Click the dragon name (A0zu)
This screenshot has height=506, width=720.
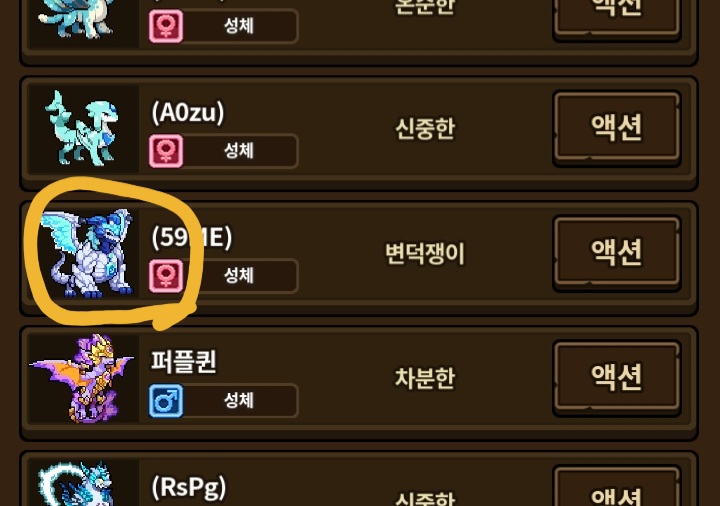click(188, 113)
